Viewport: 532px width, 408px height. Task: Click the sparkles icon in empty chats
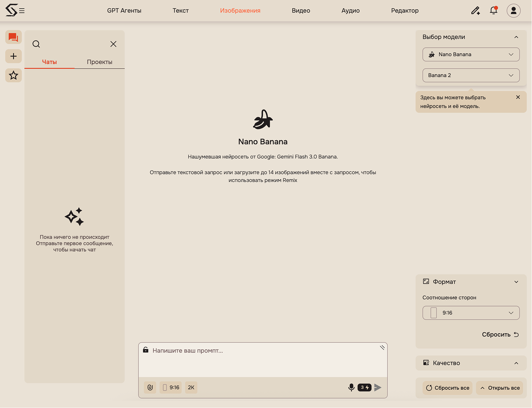(74, 217)
